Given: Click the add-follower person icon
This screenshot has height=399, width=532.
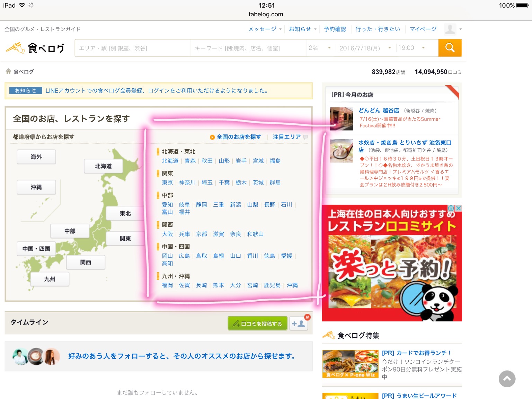Looking at the screenshot, I should (298, 323).
